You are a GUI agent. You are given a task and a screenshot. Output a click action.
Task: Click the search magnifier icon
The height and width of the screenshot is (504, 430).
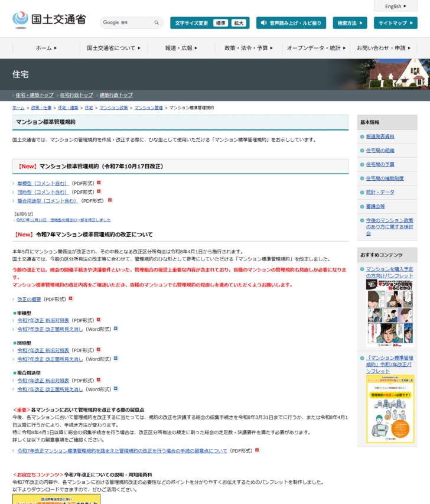157,23
